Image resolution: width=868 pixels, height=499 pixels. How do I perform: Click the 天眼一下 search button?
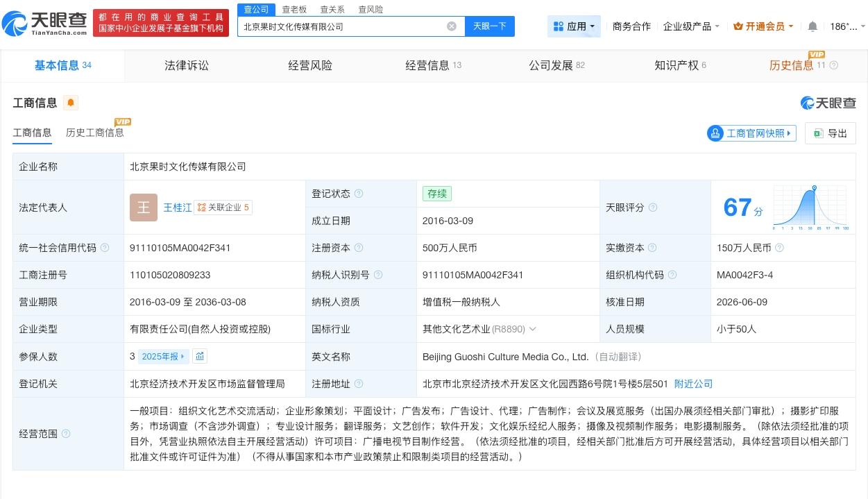point(490,26)
